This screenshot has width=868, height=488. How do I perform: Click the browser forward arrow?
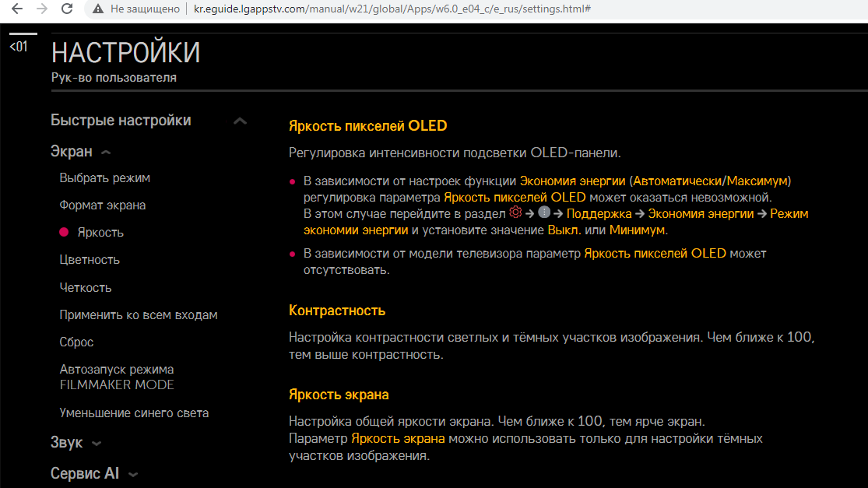[x=42, y=9]
